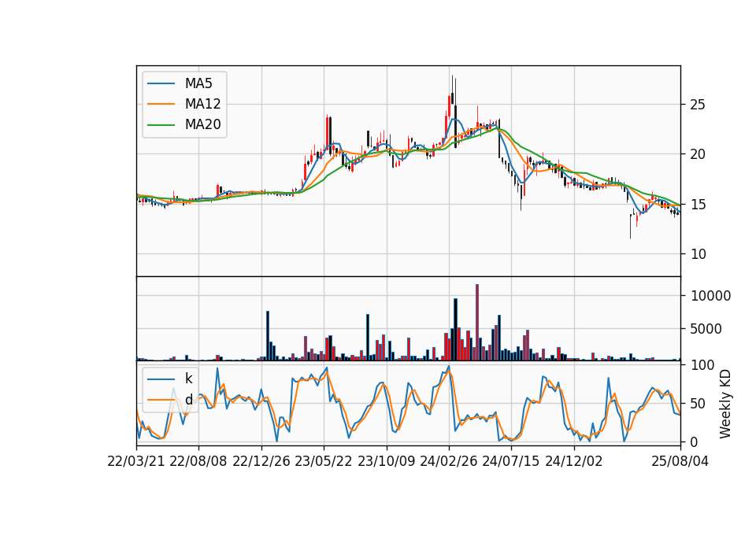Click the price axis value 10
Image resolution: width=756 pixels, height=543 pixels.
698,254
